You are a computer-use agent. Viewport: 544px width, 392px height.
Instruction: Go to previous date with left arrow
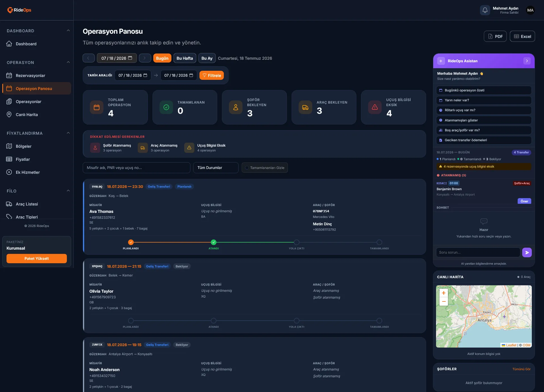point(88,58)
